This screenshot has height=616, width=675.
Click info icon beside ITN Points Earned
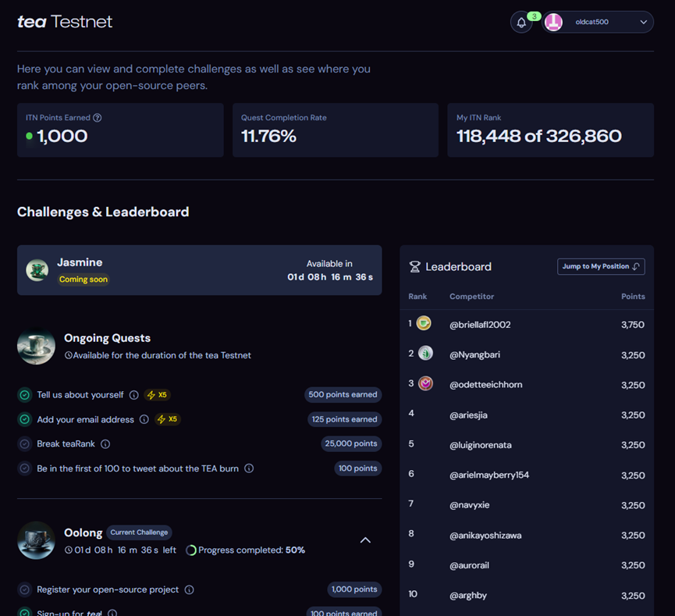[x=98, y=118]
